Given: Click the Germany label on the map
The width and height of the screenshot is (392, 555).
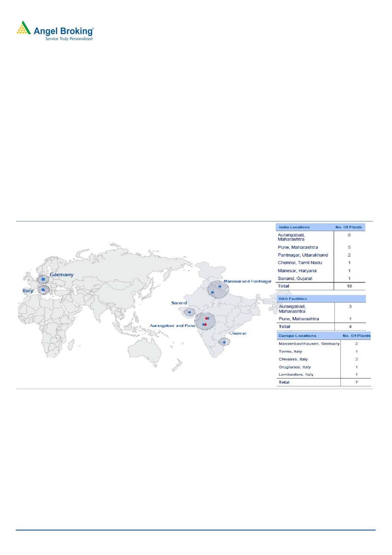Looking at the screenshot, I should pyautogui.click(x=61, y=275).
